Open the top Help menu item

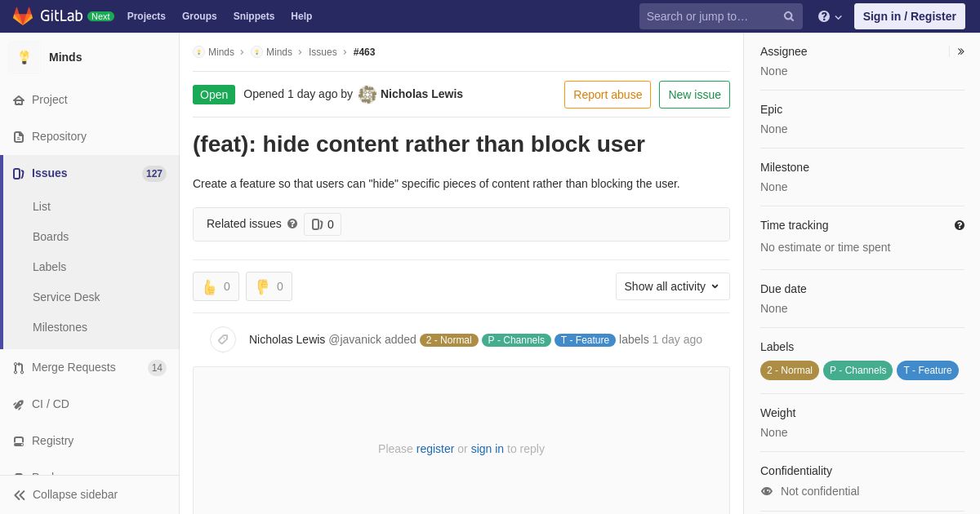point(301,16)
